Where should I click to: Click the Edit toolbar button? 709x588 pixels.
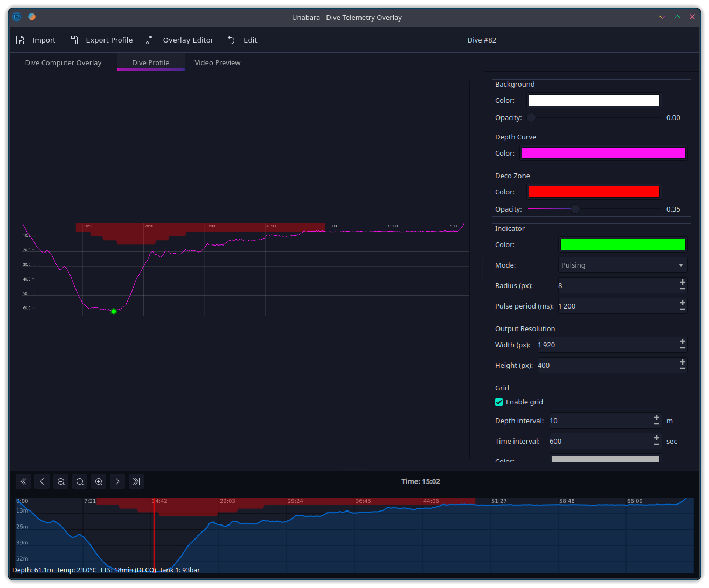coord(242,40)
